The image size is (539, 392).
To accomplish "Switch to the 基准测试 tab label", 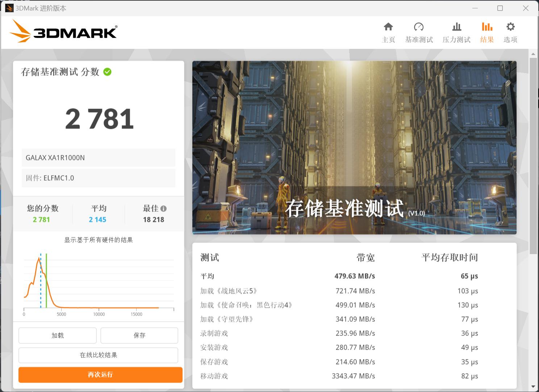I will tap(419, 40).
